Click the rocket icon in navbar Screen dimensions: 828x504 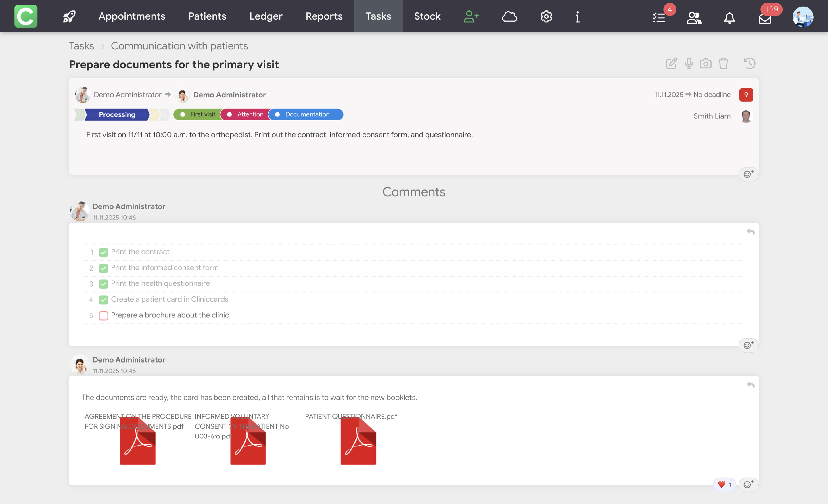click(x=69, y=16)
